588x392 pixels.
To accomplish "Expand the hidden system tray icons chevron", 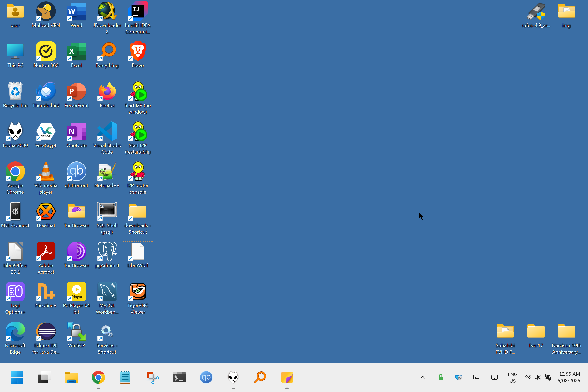I will point(422,377).
